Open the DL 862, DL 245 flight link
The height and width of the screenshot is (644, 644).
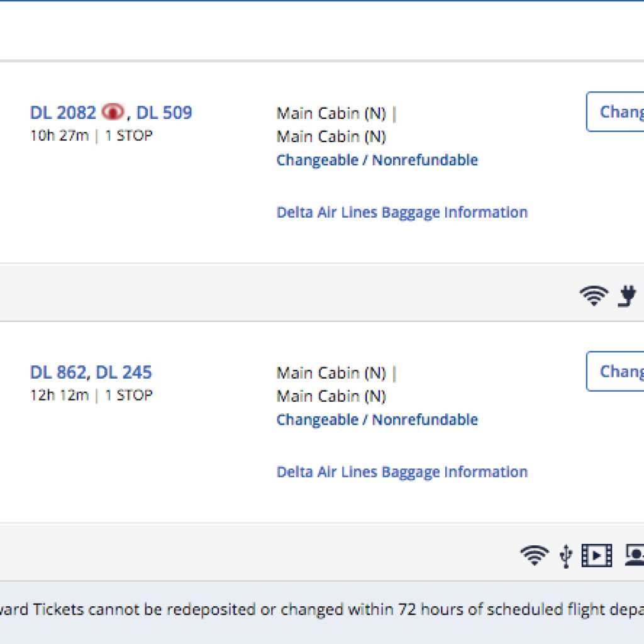[91, 372]
